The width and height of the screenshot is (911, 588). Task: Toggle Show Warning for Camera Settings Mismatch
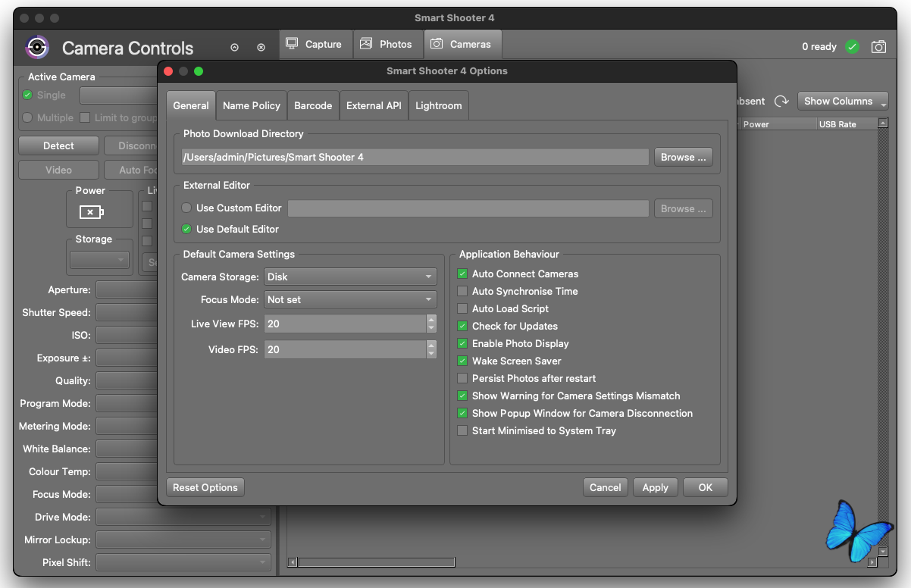click(462, 396)
